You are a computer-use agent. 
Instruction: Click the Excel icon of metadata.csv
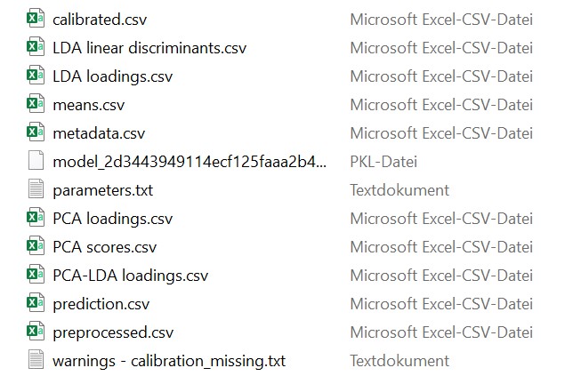point(36,132)
